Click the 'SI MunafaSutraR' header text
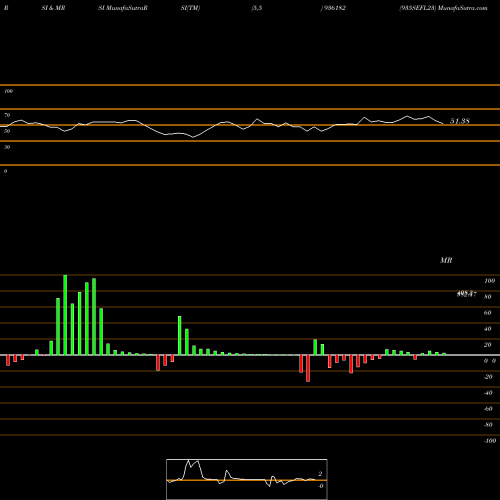 tap(123, 8)
